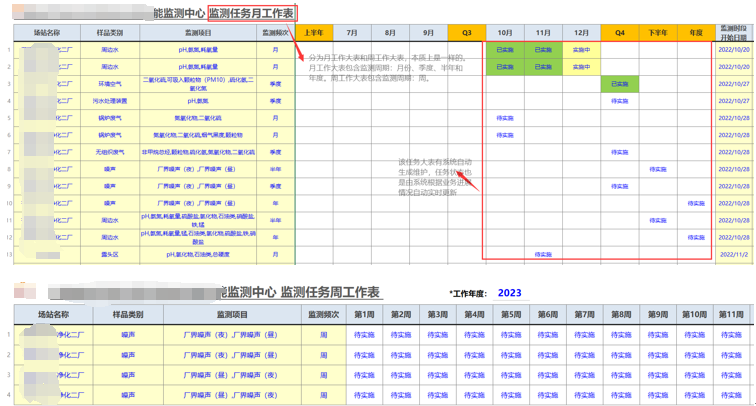
Task: Click the 第1周 header in weekly table
Action: (365, 314)
